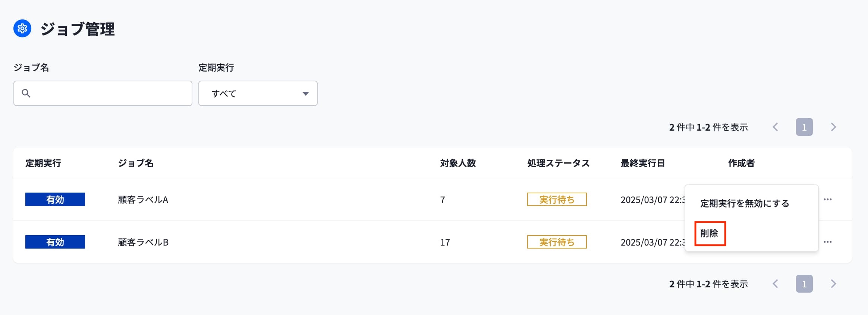Focus the ジョブ名 search input field

103,93
